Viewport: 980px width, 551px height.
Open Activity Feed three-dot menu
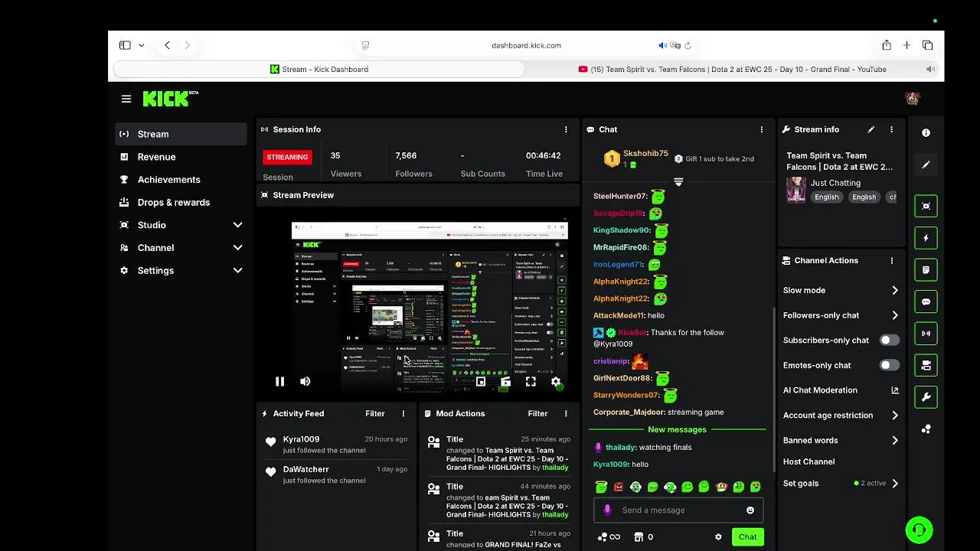tap(403, 413)
